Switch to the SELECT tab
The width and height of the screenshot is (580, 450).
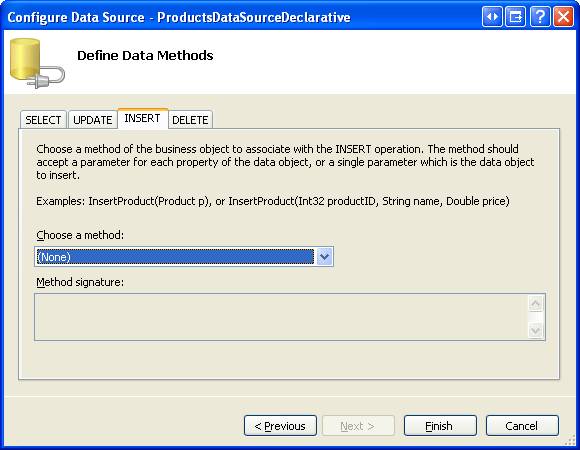tap(43, 120)
